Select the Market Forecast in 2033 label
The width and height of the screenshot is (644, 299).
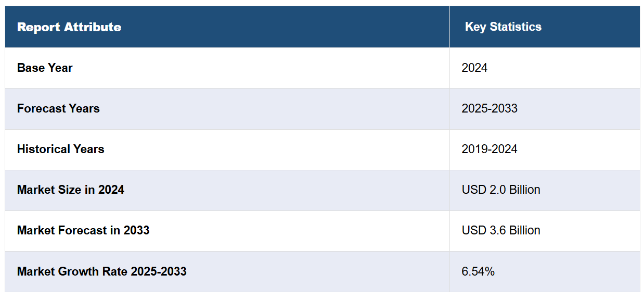coord(83,230)
